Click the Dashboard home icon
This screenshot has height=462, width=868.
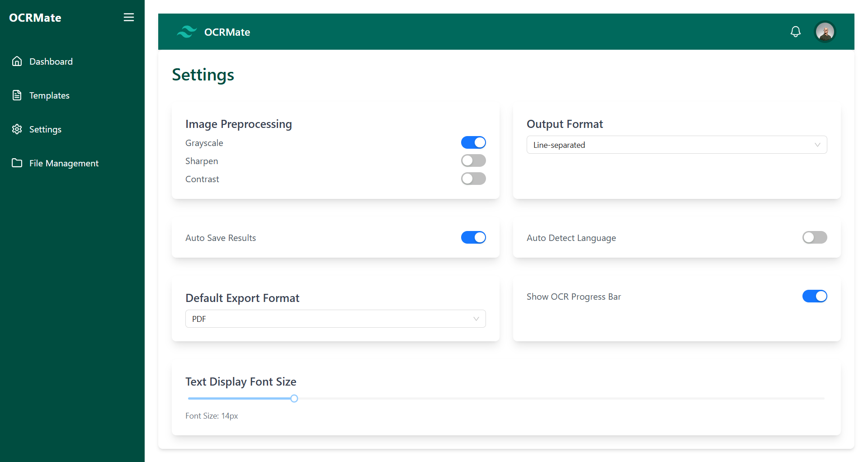coord(17,61)
